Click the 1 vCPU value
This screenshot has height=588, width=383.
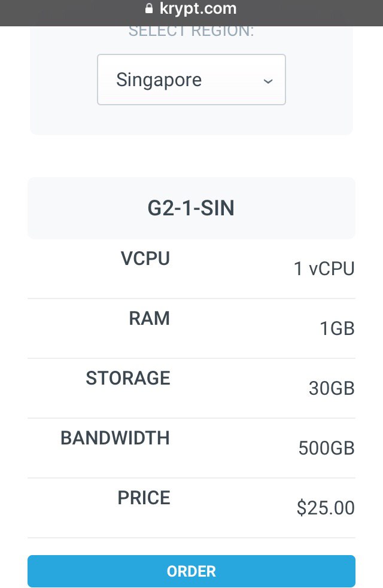click(324, 269)
